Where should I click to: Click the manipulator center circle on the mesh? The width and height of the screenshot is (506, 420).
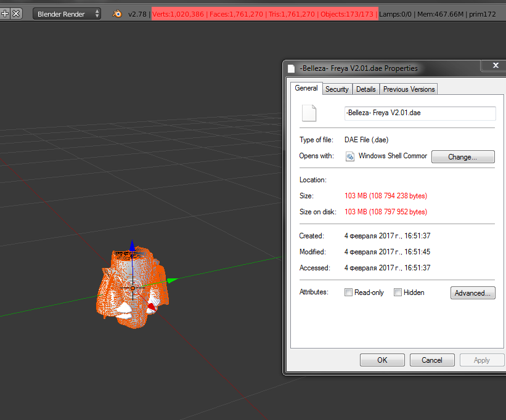133,288
